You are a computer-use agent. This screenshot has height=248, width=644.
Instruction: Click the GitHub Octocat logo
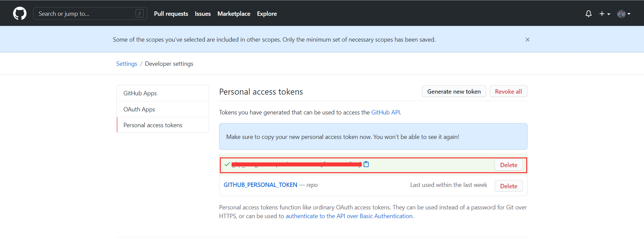19,14
